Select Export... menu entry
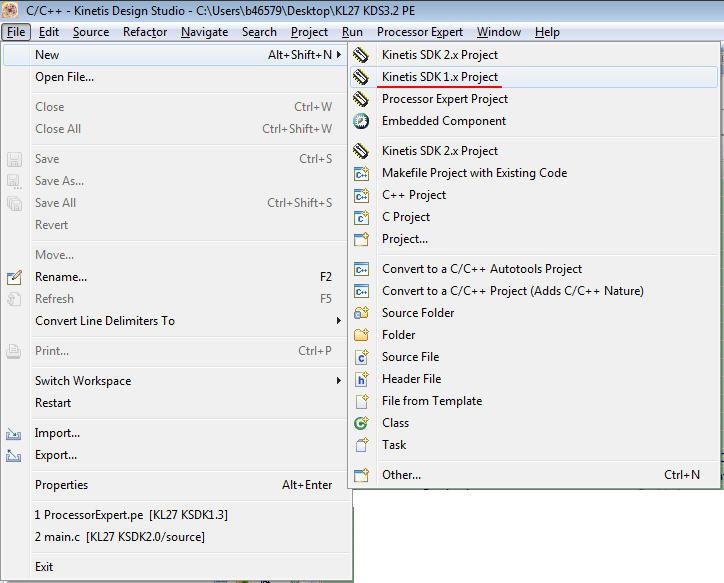Screen dimensions: 724x583 (x=175, y=455)
